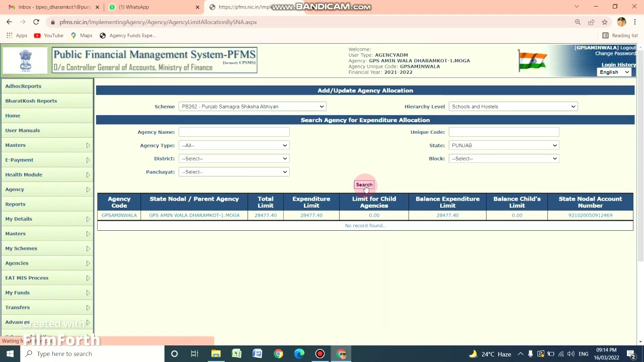This screenshot has height=362, width=644.
Task: Open the State Nodal Account Number link
Action: coord(590,215)
